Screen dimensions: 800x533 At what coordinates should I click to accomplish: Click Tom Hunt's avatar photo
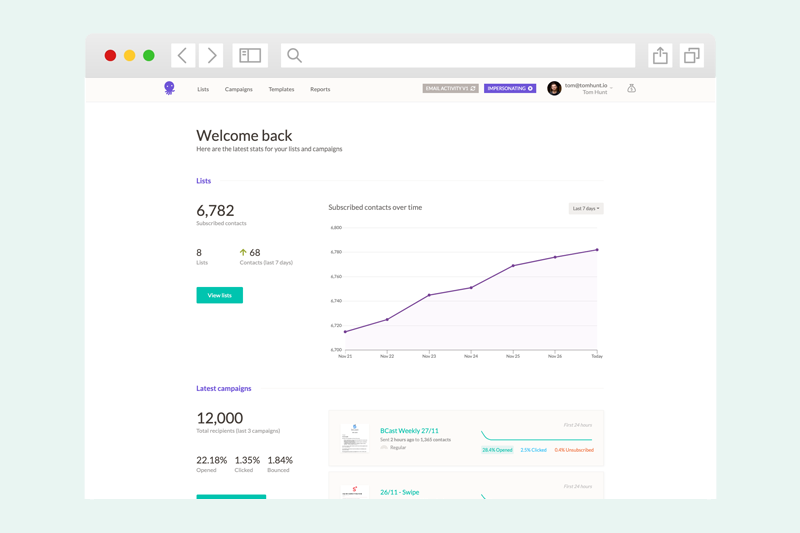[x=554, y=88]
